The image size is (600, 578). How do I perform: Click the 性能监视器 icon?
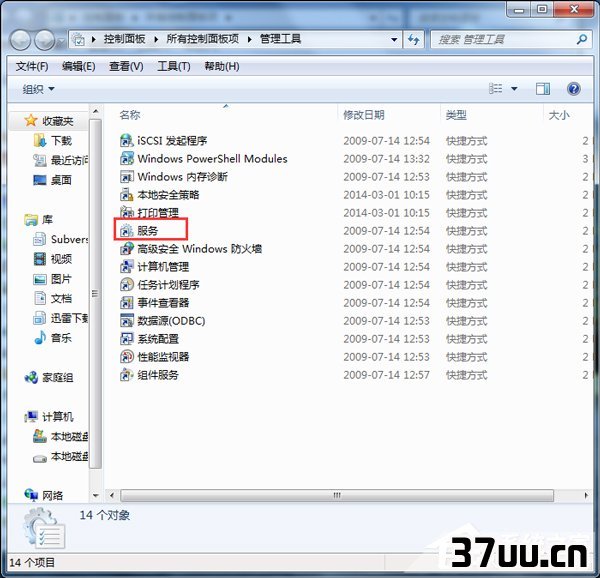(x=127, y=357)
